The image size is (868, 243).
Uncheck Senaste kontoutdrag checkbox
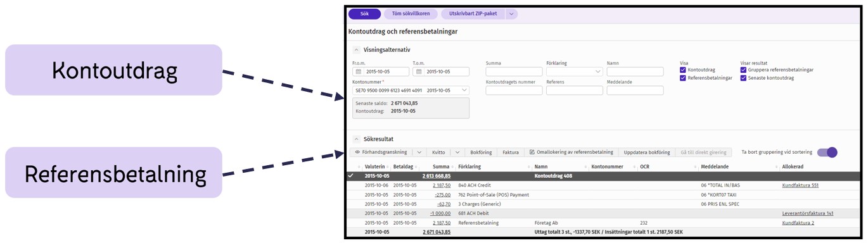744,78
